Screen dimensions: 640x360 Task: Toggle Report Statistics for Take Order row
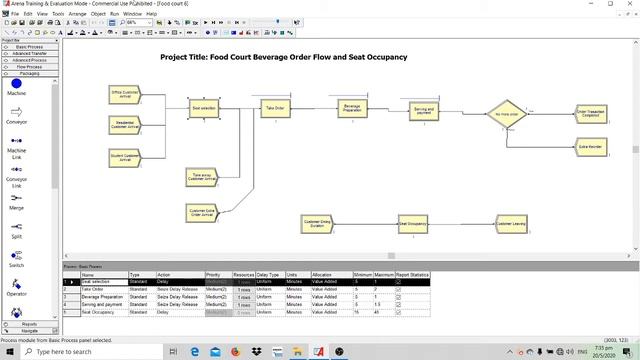point(398,289)
